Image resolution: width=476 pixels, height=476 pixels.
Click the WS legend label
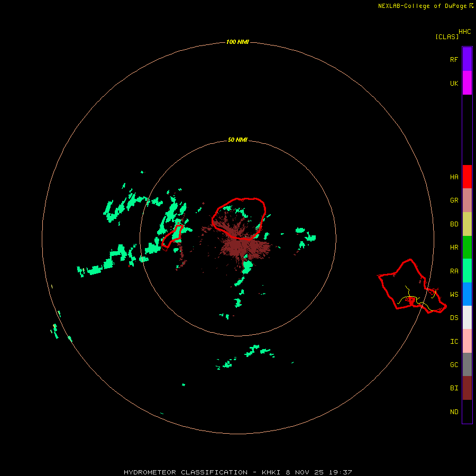454,295
